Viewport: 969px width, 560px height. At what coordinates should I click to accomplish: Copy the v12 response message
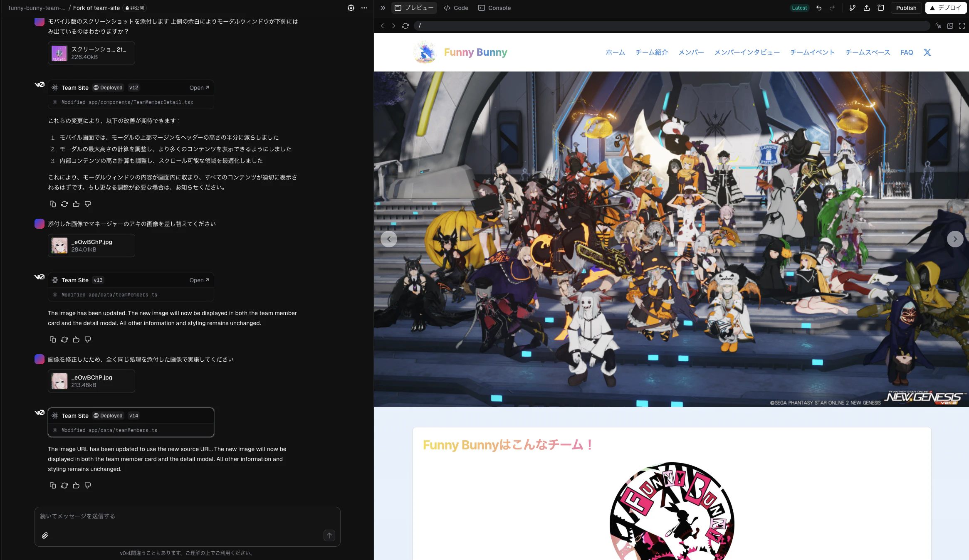(x=53, y=204)
